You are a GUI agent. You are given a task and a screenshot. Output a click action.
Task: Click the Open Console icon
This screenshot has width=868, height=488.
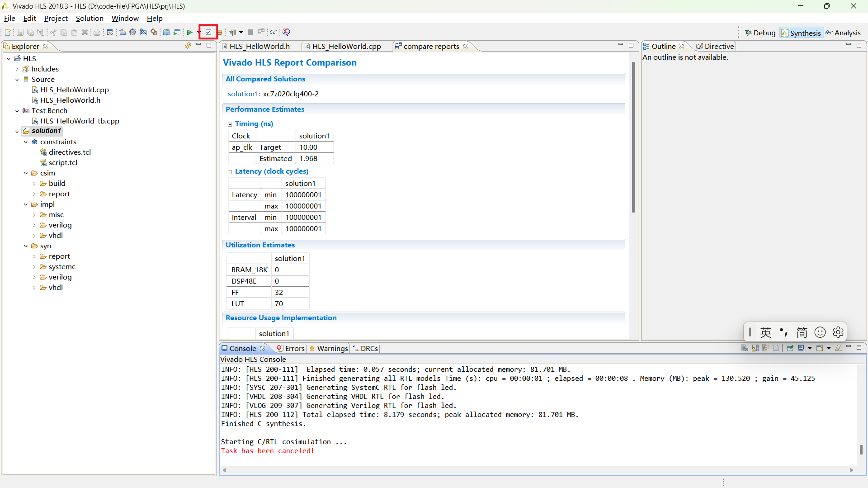[820, 348]
